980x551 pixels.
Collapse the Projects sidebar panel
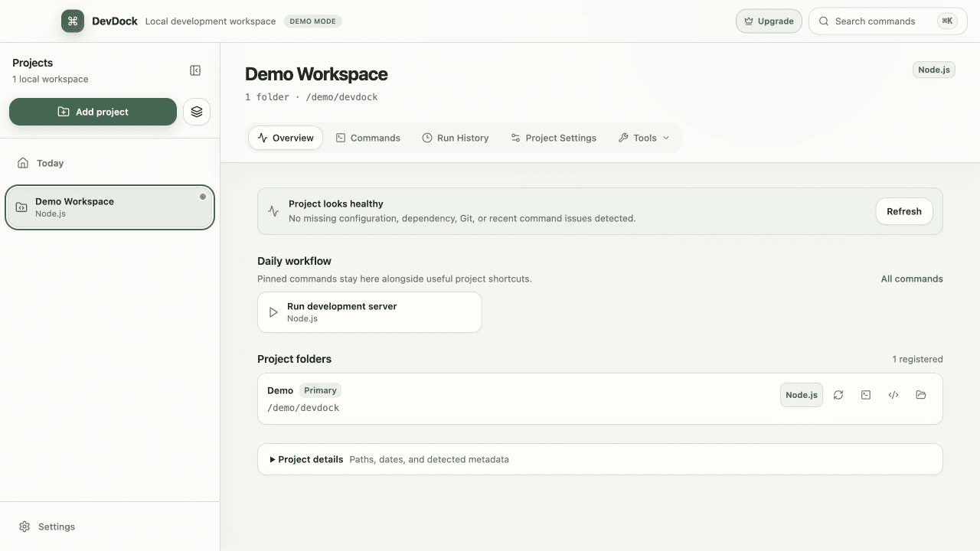(195, 70)
